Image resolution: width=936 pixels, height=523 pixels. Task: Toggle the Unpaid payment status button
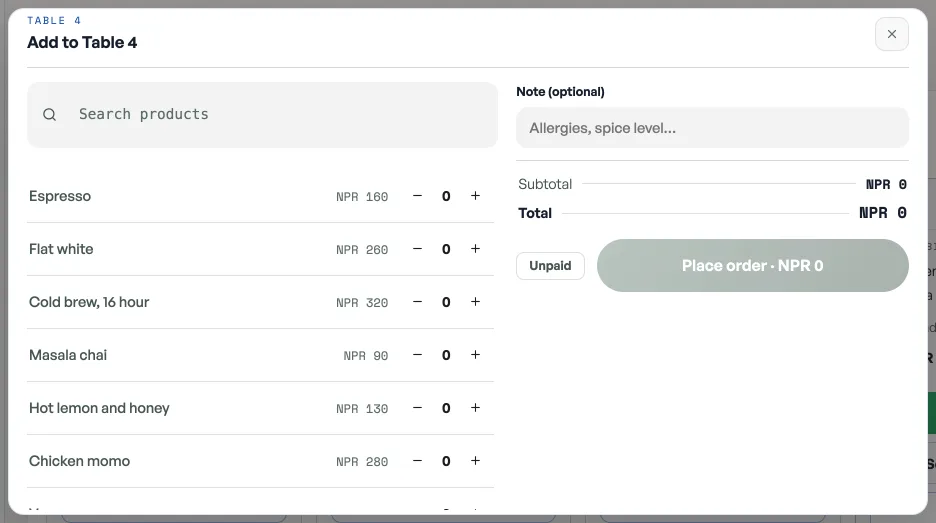coord(550,266)
